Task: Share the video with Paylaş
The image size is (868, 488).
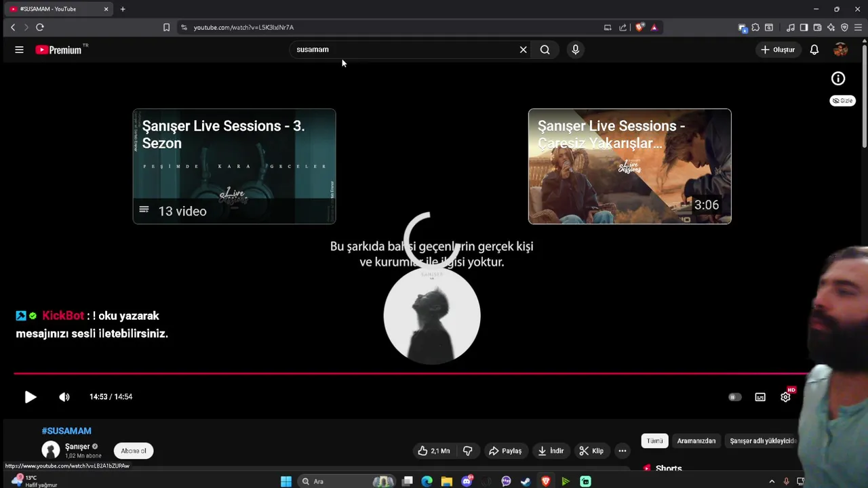Action: (505, 451)
